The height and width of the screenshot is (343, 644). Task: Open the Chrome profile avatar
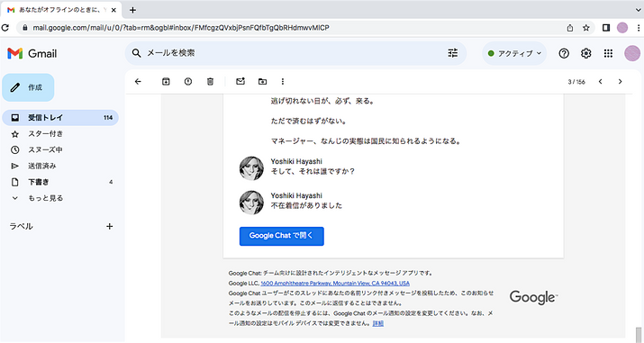[x=622, y=28]
